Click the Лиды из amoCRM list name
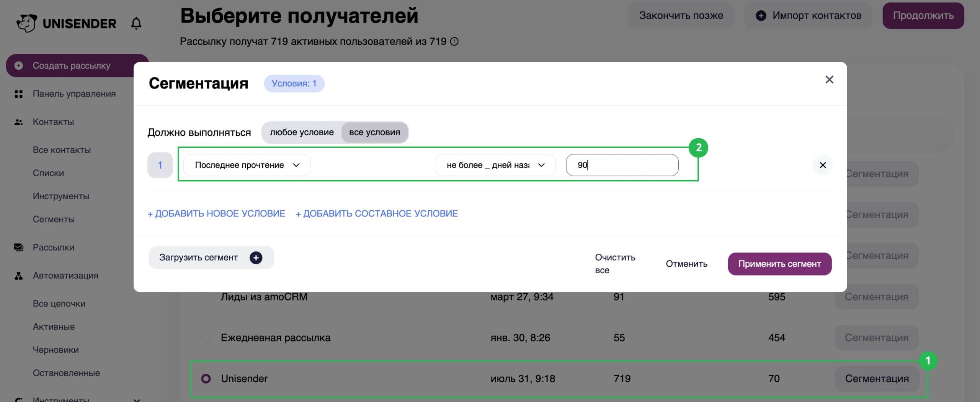The image size is (980, 402). [x=264, y=297]
